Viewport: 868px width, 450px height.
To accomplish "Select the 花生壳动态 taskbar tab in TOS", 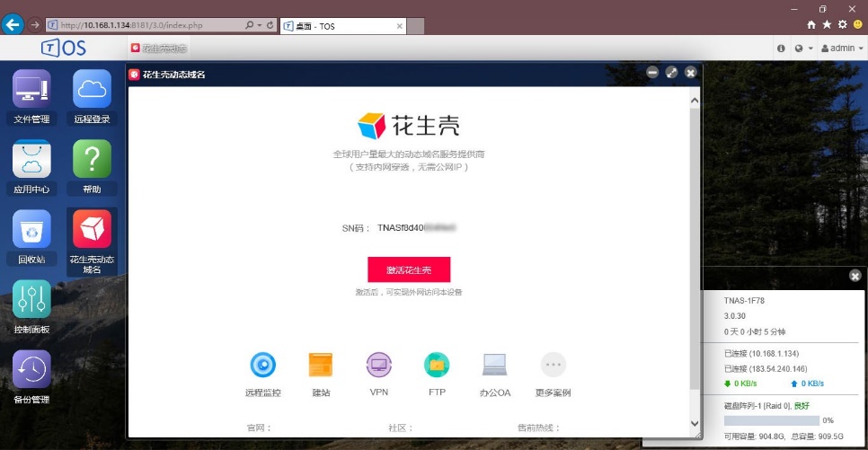I will coord(159,49).
